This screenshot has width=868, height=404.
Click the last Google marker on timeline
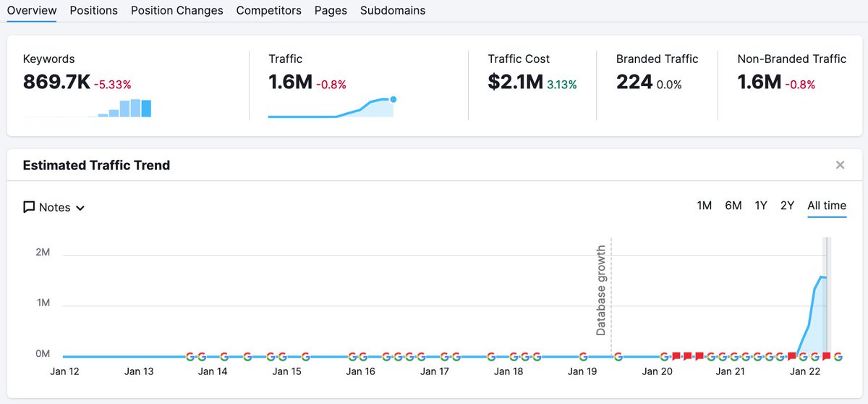coord(838,356)
